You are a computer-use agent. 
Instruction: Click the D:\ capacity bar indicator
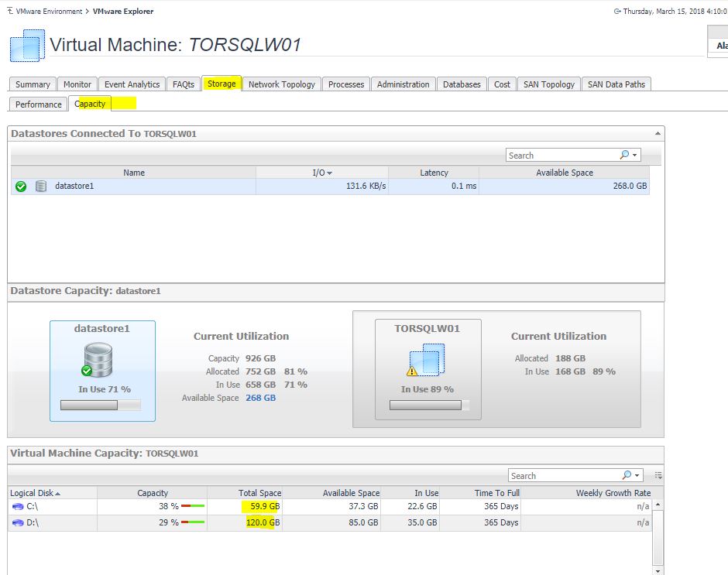coord(193,522)
